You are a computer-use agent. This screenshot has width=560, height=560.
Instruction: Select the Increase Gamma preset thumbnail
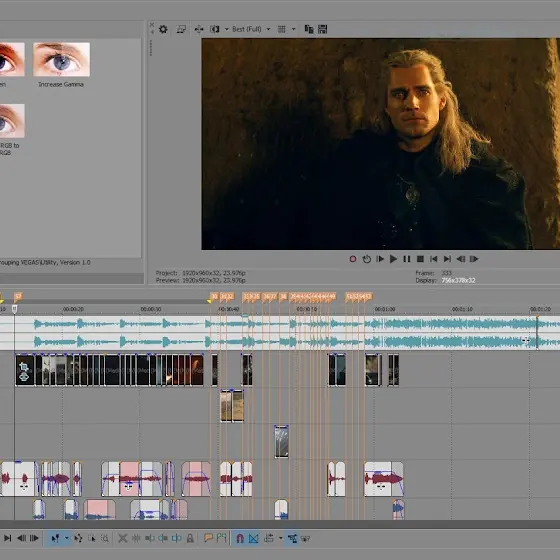click(x=61, y=59)
